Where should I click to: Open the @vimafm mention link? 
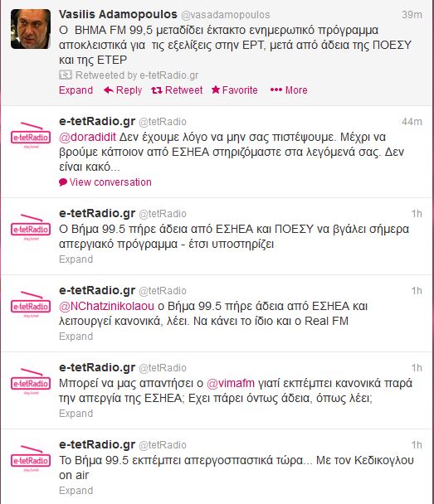pos(231,383)
